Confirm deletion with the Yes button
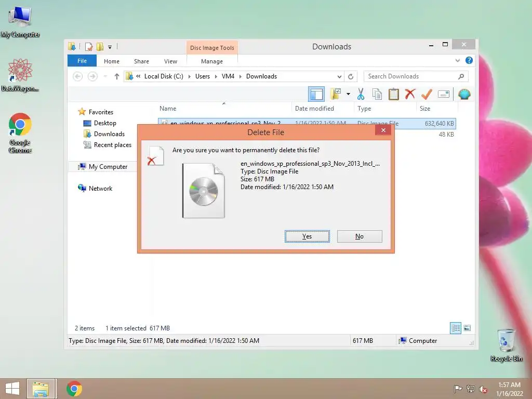This screenshot has width=532, height=399. (307, 236)
